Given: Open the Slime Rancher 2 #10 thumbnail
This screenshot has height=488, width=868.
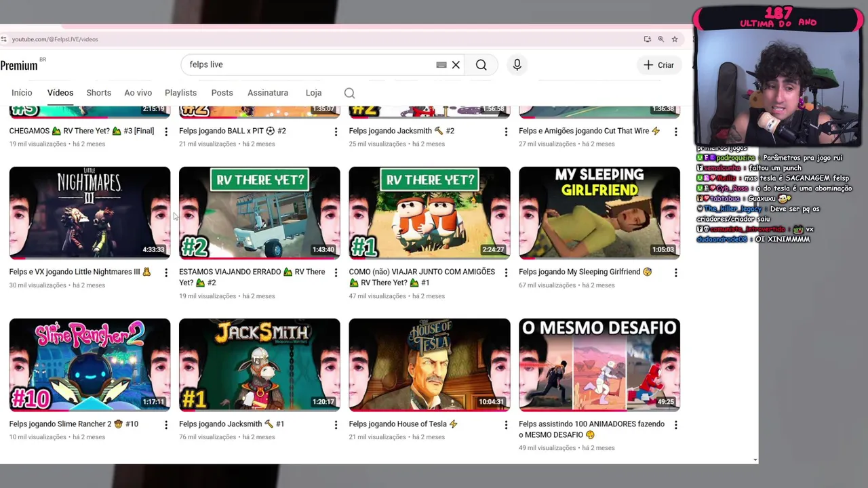Looking at the screenshot, I should tap(90, 365).
